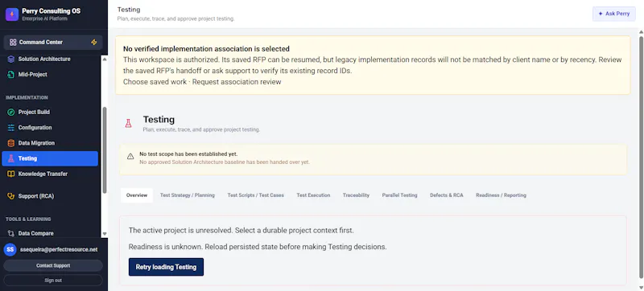Viewport: 644px width, 291px height.
Task: Switch to the Overview tab
Action: click(x=137, y=195)
